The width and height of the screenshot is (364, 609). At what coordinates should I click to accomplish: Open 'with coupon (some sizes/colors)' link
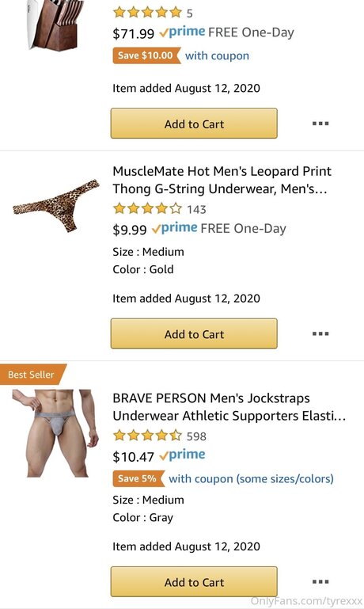tap(251, 478)
